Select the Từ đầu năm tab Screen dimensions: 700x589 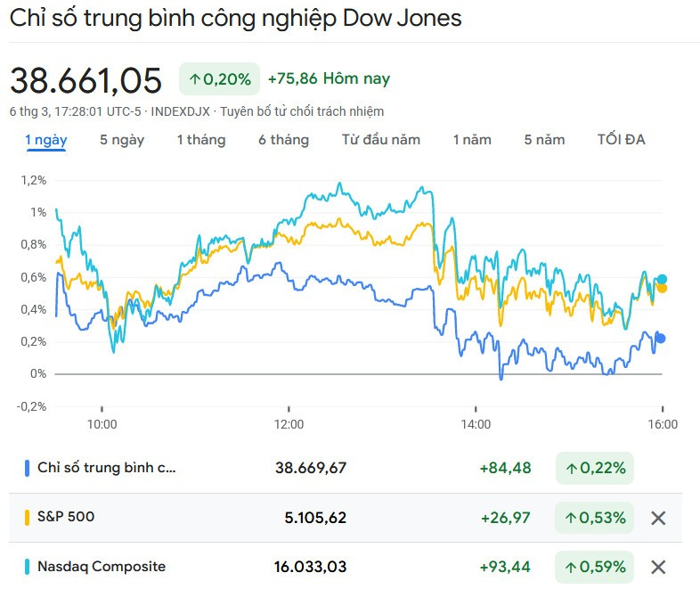380,140
